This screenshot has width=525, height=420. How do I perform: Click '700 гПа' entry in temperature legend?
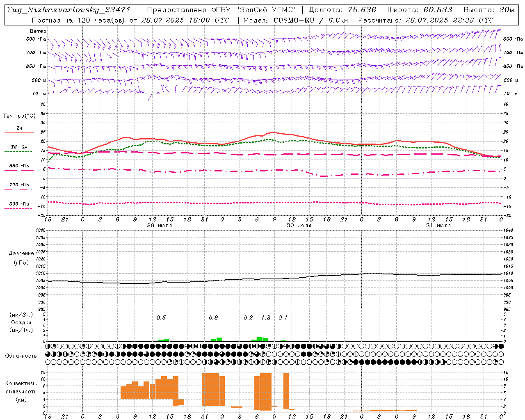point(19,185)
